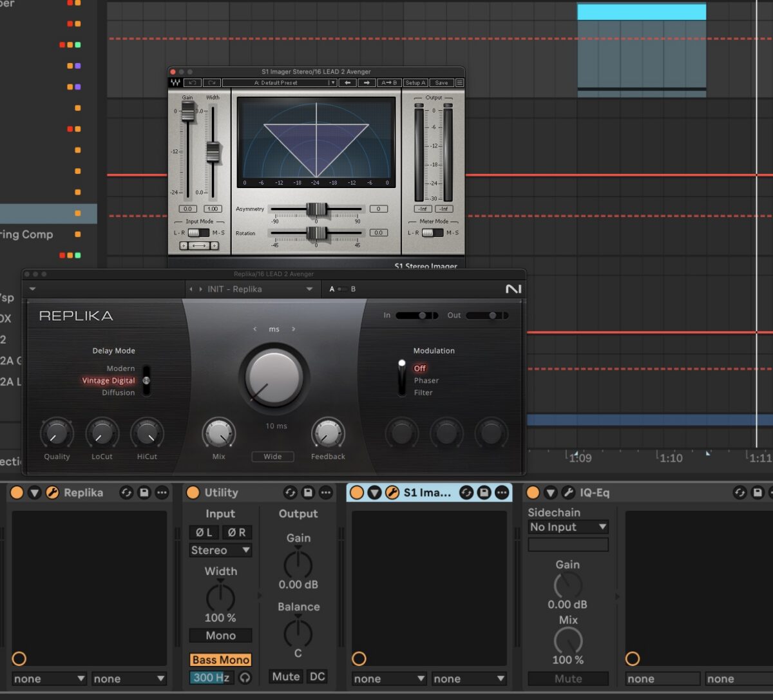
Task: Click the Waves logo in S1 Imager
Action: point(175,82)
